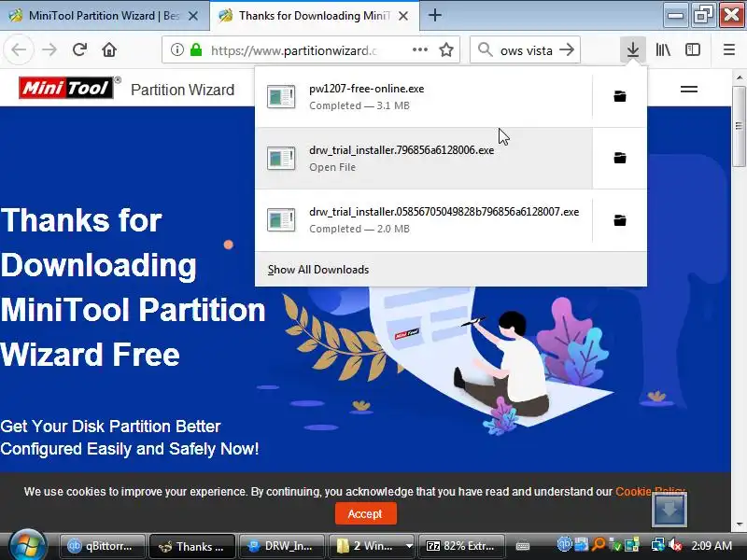Click scrollbar down arrow

pyautogui.click(x=739, y=525)
